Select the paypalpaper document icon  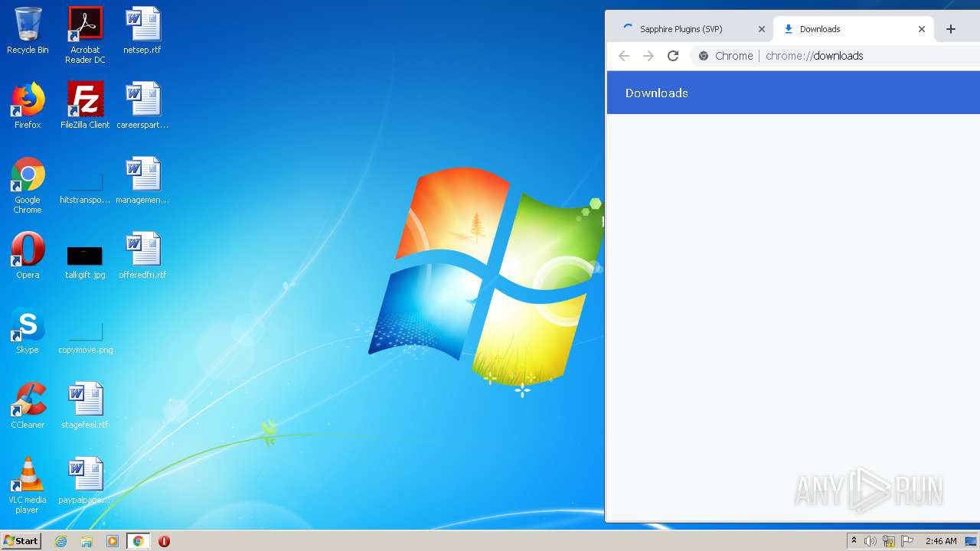point(85,481)
